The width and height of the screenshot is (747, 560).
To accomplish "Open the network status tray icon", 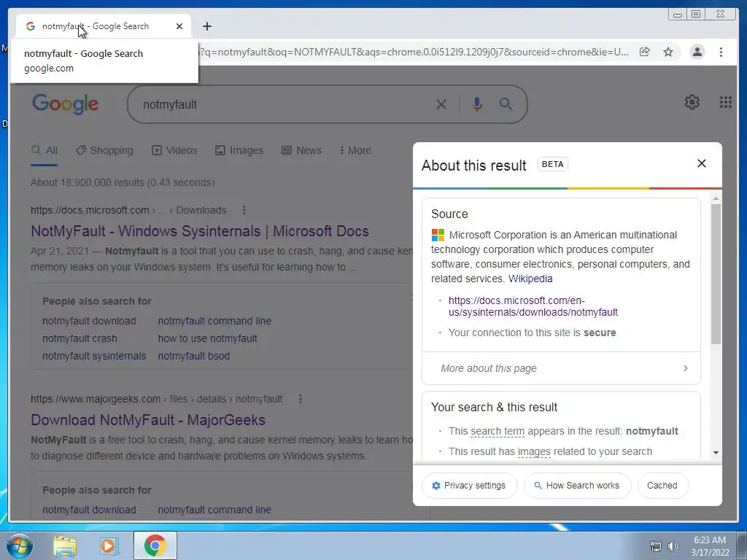I will pos(656,546).
